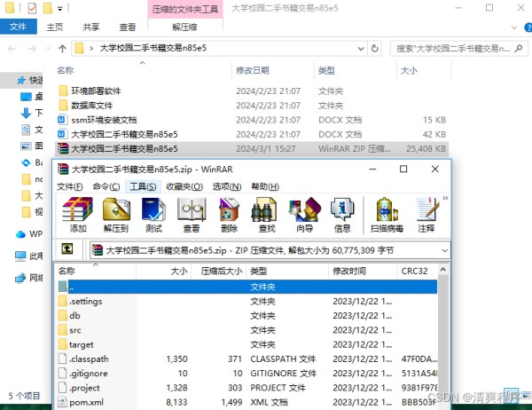Open WinRAR Favorites (收藏夹) menu
Screen dimensions: 532x410
[x=184, y=186]
